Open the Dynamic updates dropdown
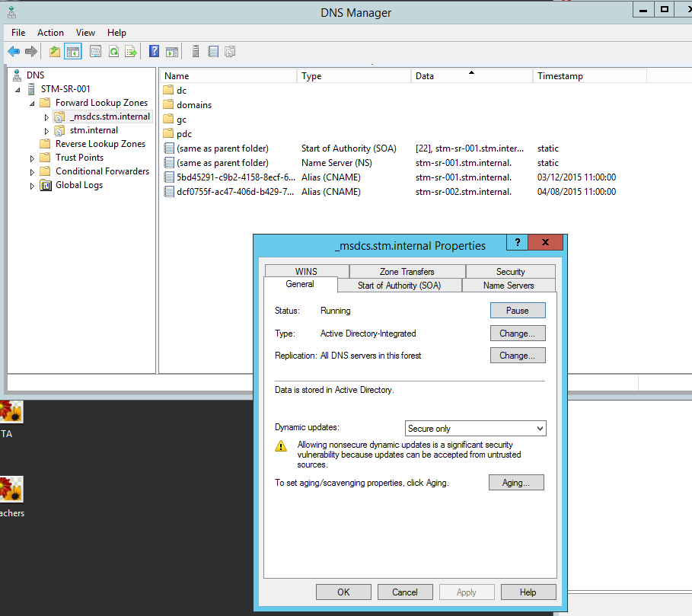692x616 pixels. pos(538,428)
